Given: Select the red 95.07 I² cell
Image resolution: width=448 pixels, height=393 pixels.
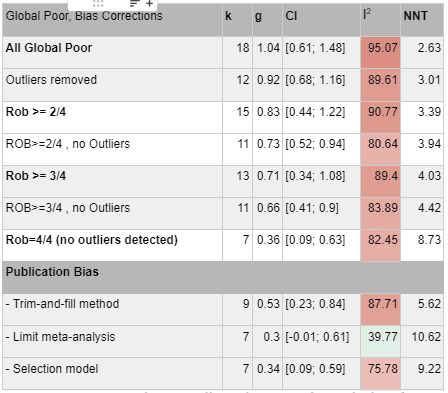Looking at the screenshot, I should click(380, 52).
